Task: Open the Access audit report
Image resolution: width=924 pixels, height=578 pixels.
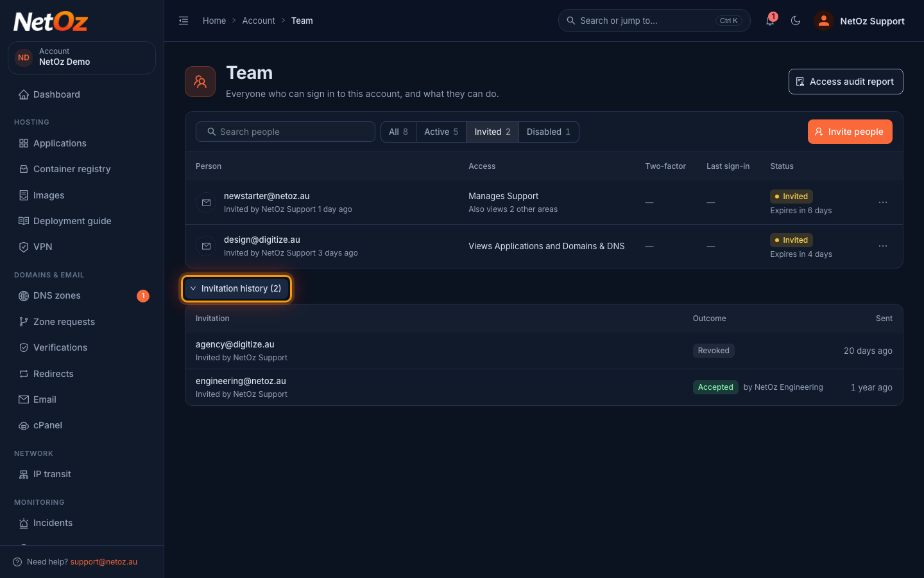Action: 846,82
